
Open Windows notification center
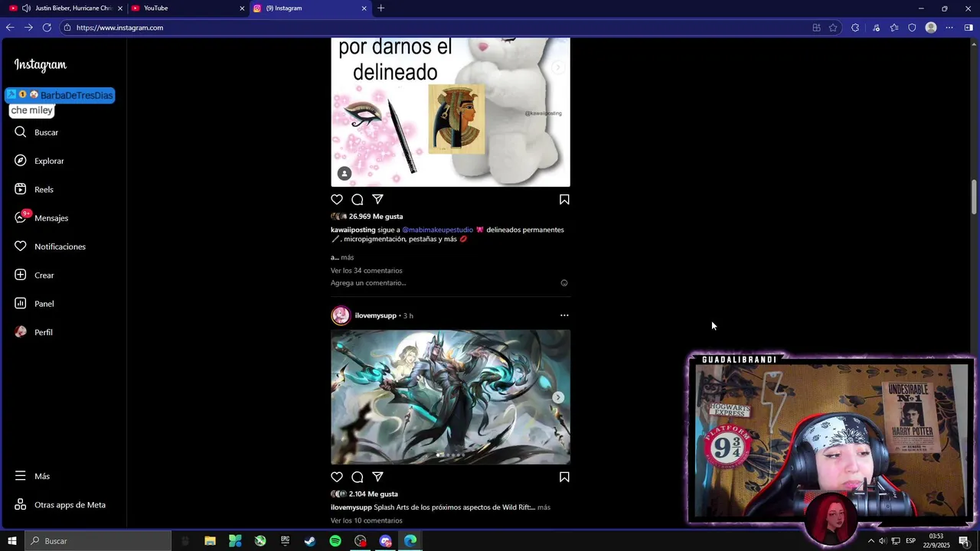coord(964,541)
